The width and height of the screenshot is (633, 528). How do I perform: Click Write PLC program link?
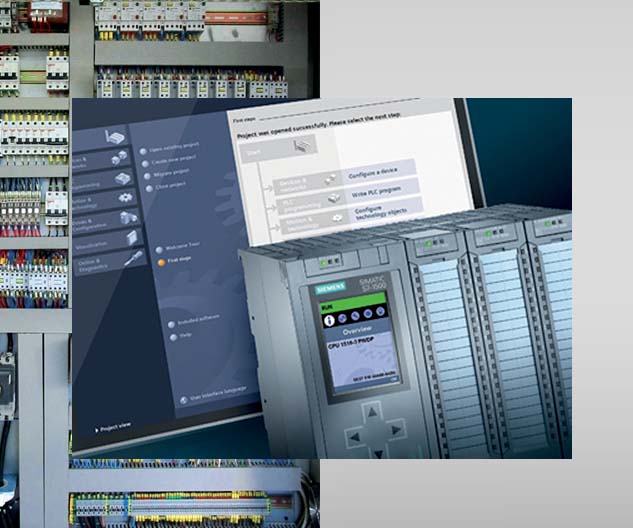pos(376,192)
